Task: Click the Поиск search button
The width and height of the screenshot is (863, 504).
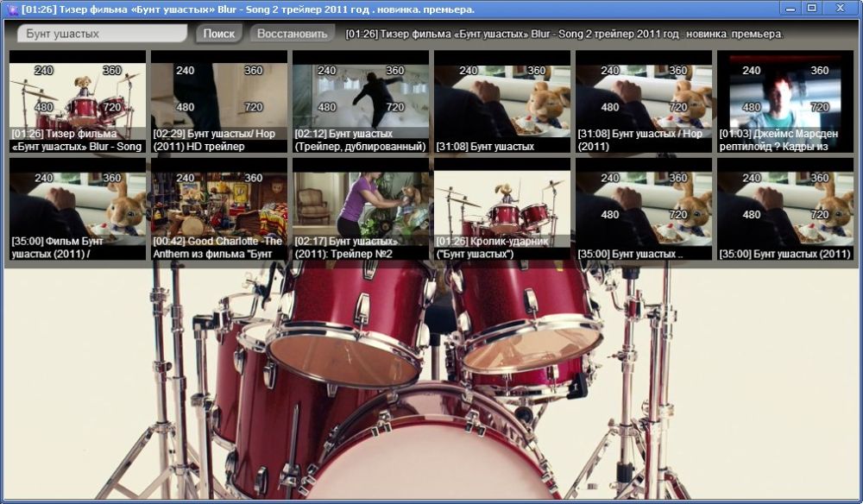Action: [218, 34]
